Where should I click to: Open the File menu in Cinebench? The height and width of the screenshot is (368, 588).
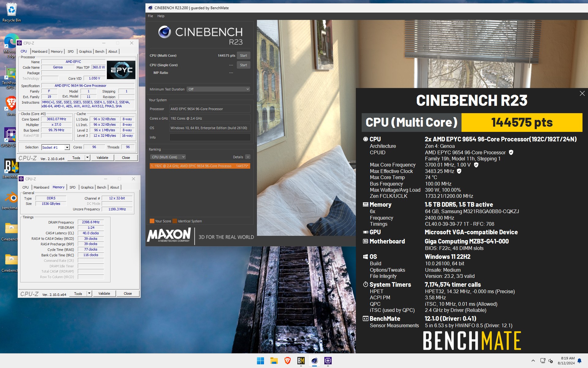(x=150, y=16)
